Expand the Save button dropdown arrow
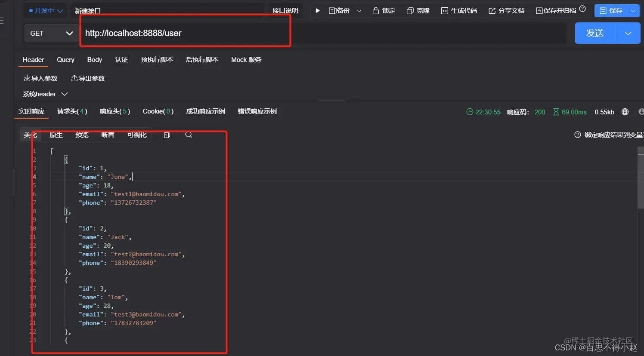 [x=633, y=11]
